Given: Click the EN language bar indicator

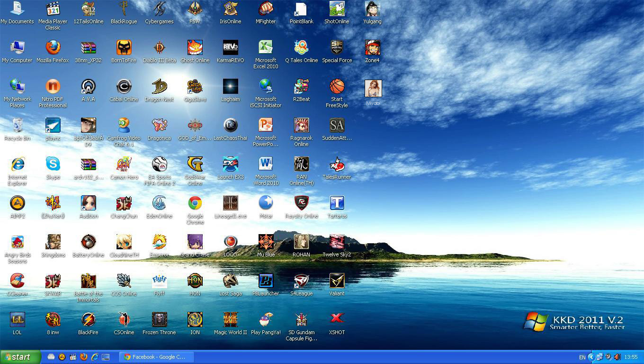Looking at the screenshot, I should (x=582, y=357).
